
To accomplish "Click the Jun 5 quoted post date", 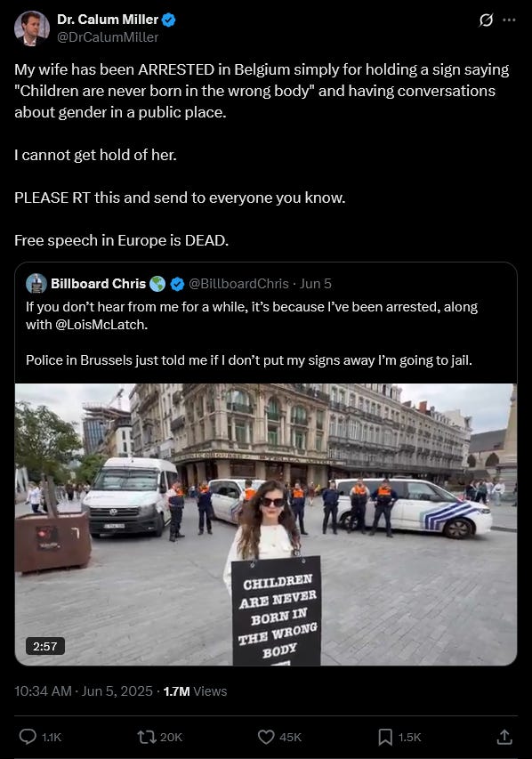I will click(x=316, y=284).
